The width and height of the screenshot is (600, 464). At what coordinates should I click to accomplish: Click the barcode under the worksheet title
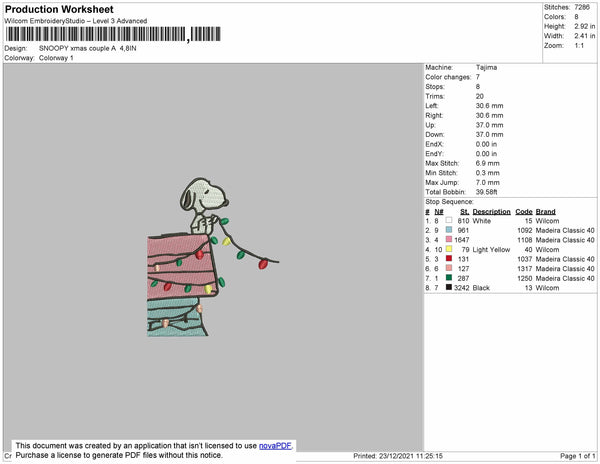(x=113, y=34)
